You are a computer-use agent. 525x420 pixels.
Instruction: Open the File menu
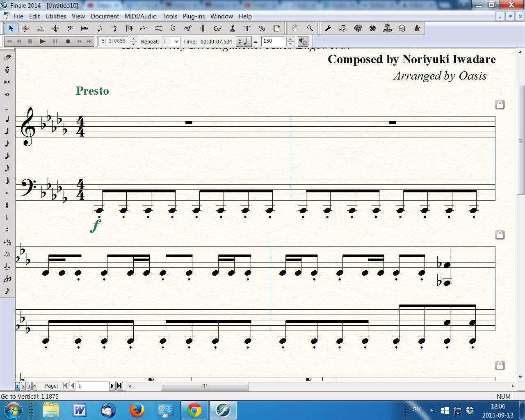(x=18, y=16)
